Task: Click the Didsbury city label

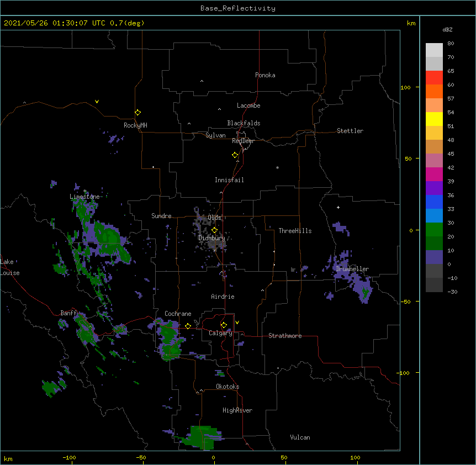Action: click(x=211, y=238)
